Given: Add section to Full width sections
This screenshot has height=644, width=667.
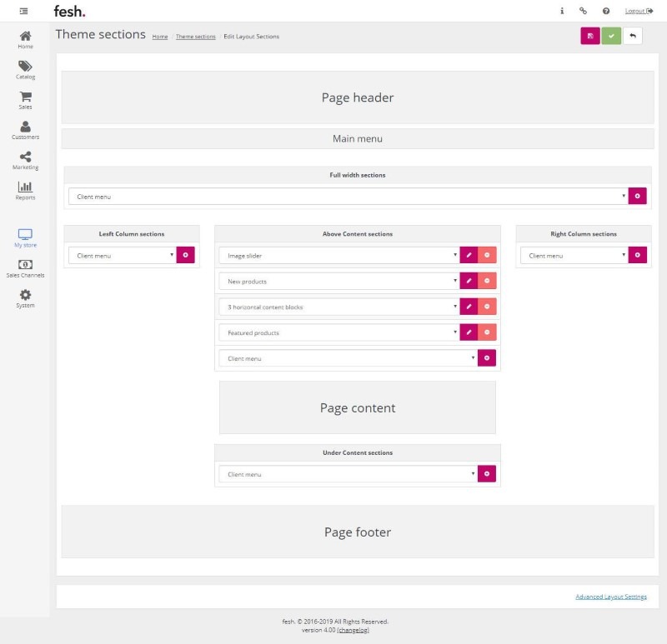Looking at the screenshot, I should tap(637, 197).
